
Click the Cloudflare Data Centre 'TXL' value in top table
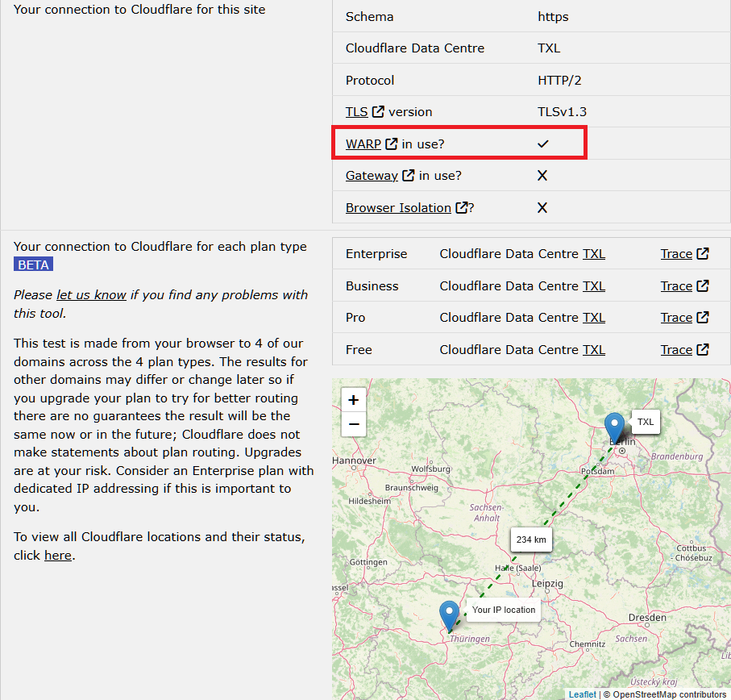(x=549, y=48)
